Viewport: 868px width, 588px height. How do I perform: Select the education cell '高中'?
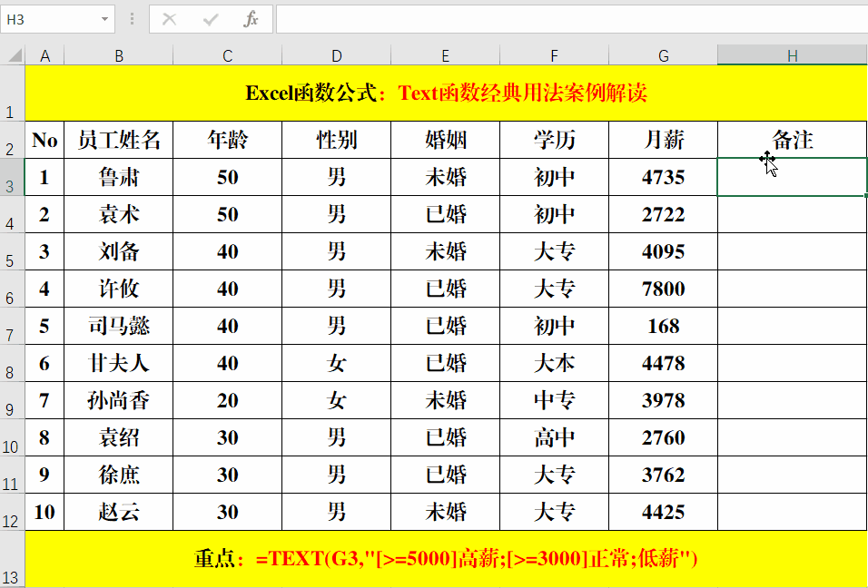[554, 437]
